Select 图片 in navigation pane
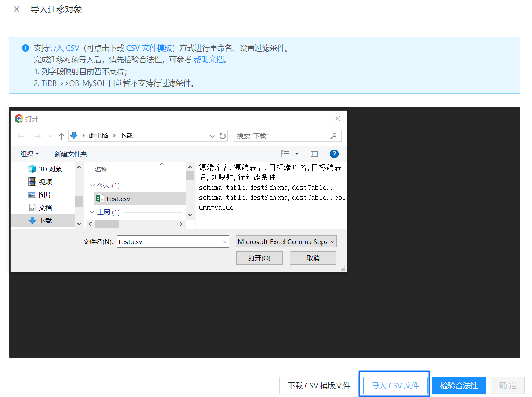This screenshot has height=397, width=532. [45, 195]
